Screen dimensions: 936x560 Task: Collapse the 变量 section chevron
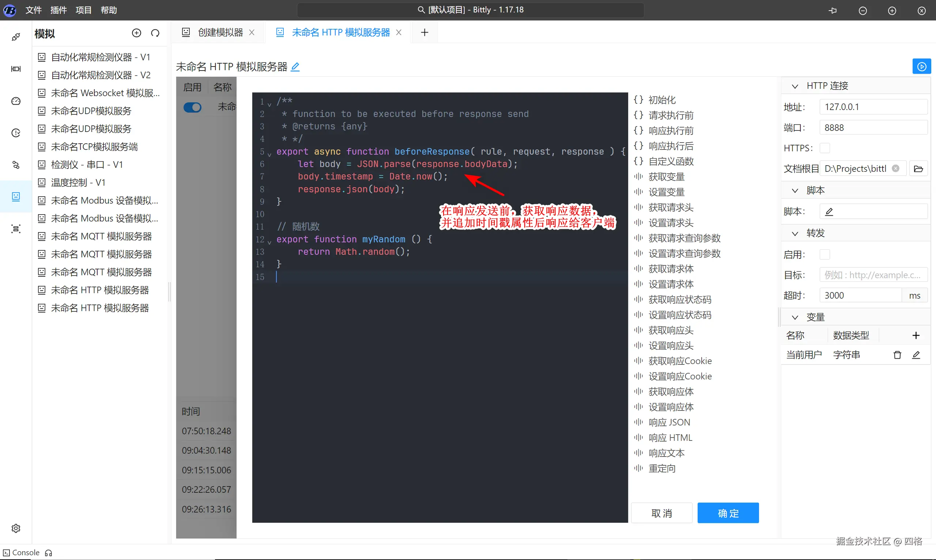coord(795,317)
